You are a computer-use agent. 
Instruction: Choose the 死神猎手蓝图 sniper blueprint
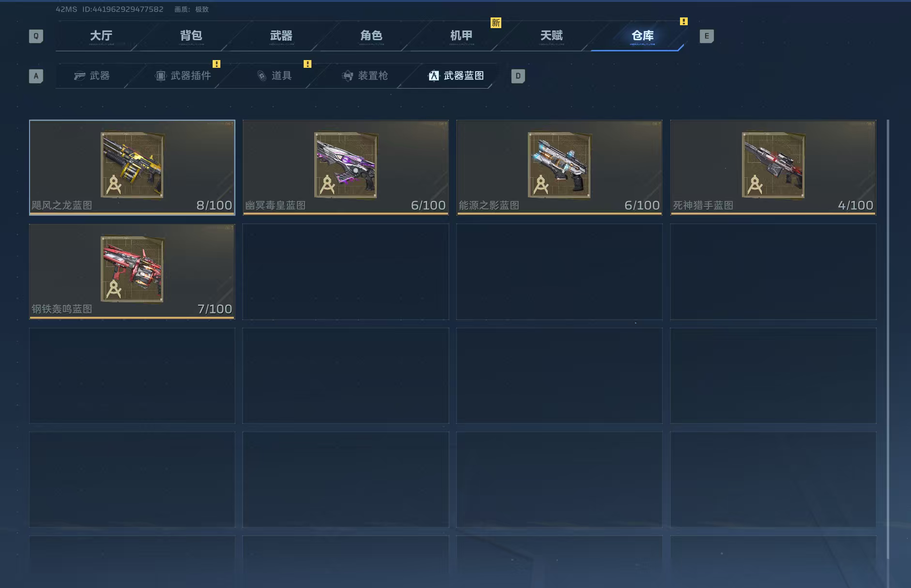pyautogui.click(x=773, y=167)
